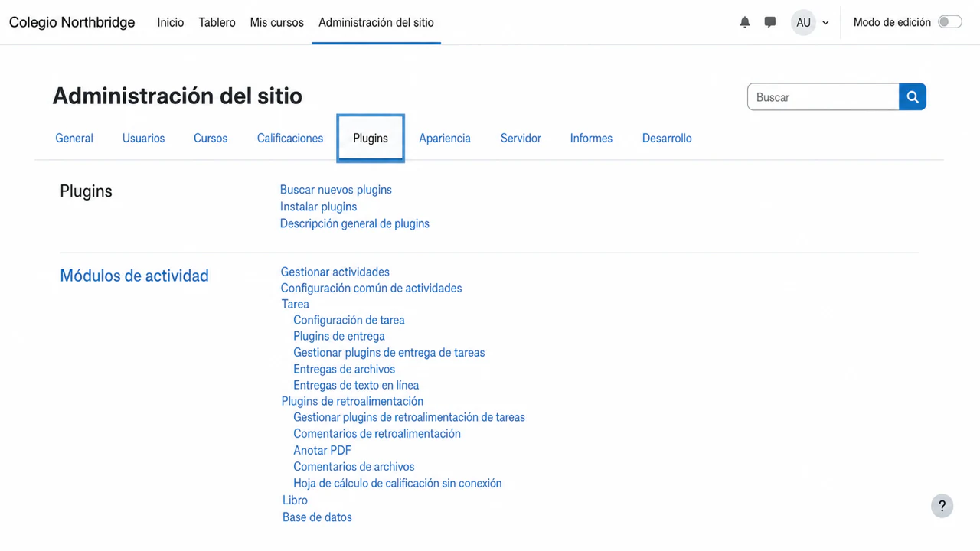
Task: Open the Servidor tab
Action: (521, 139)
